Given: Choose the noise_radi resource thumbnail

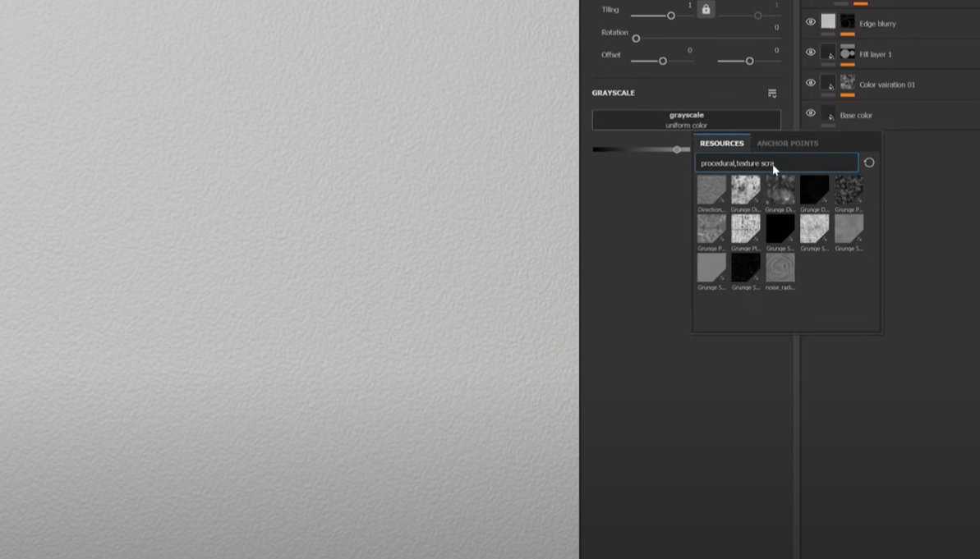Looking at the screenshot, I should [780, 268].
